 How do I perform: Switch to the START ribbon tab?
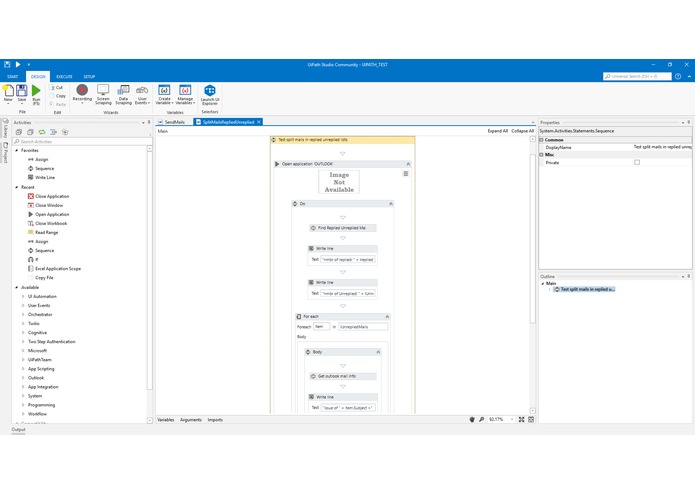[x=12, y=77]
